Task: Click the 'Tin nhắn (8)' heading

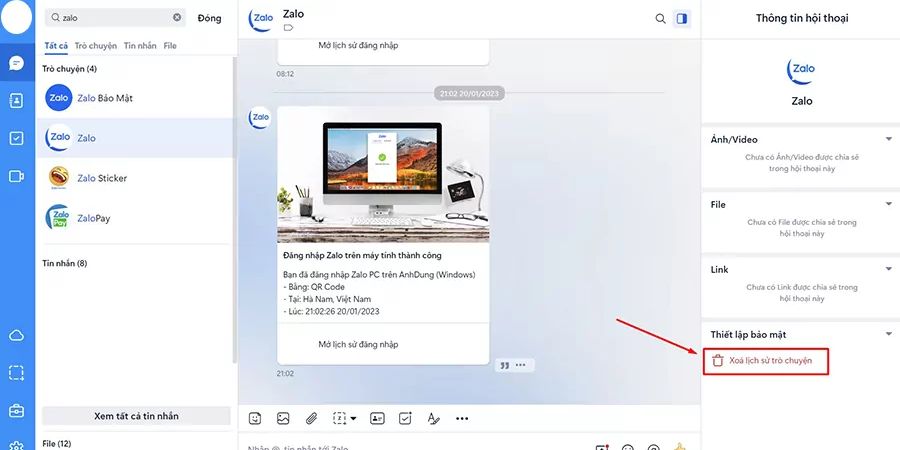Action: 65,263
